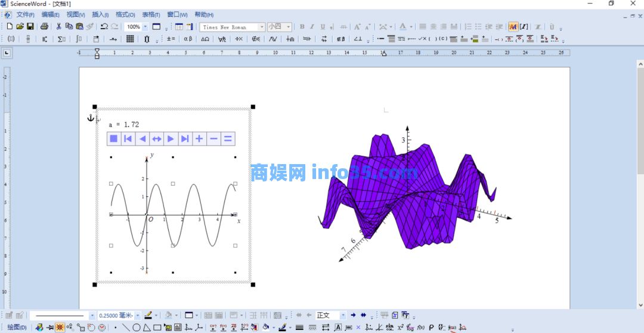Open the Times New Roman font dropdown

point(262,27)
